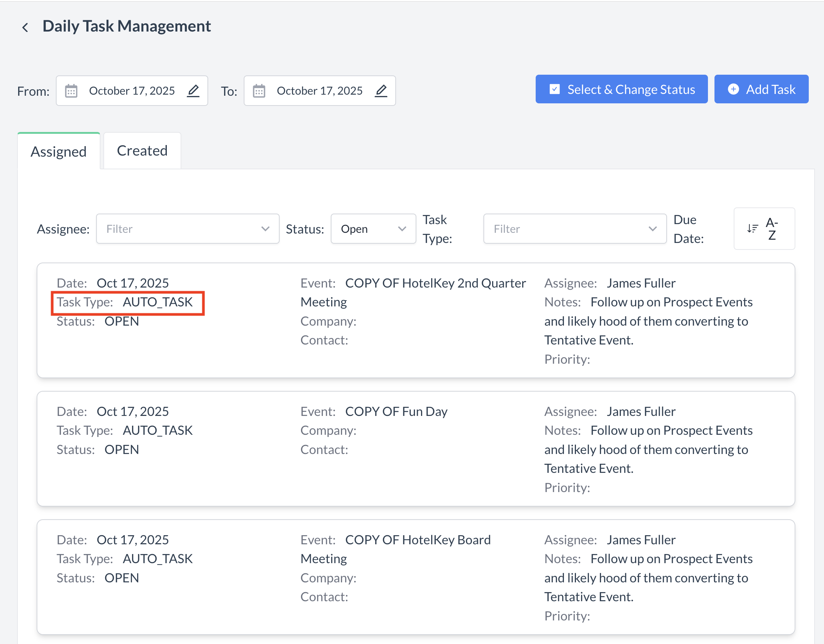Click the plus icon on Add Task

pyautogui.click(x=733, y=90)
